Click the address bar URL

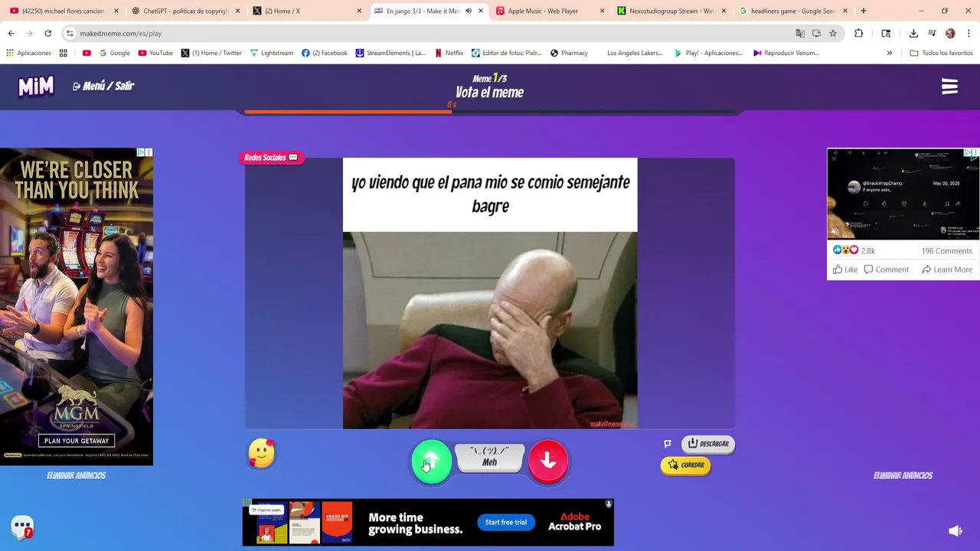pyautogui.click(x=121, y=34)
